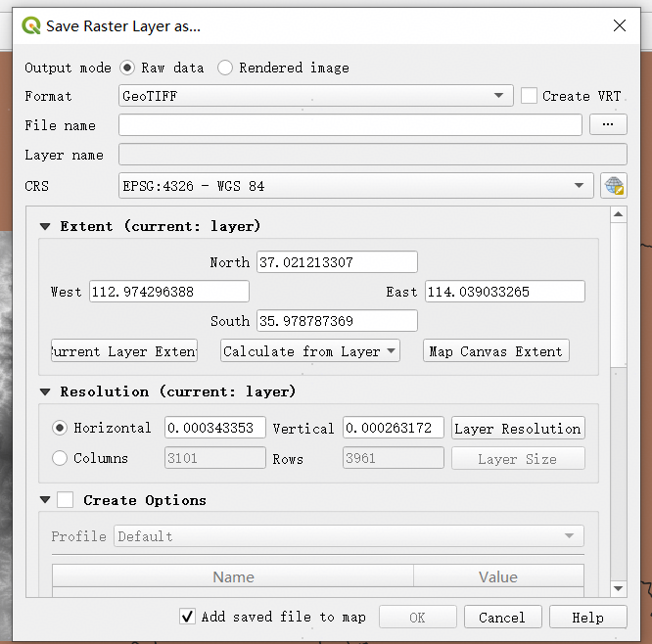This screenshot has height=644, width=652.
Task: Select the Horizontal resolution radio button
Action: (60, 428)
